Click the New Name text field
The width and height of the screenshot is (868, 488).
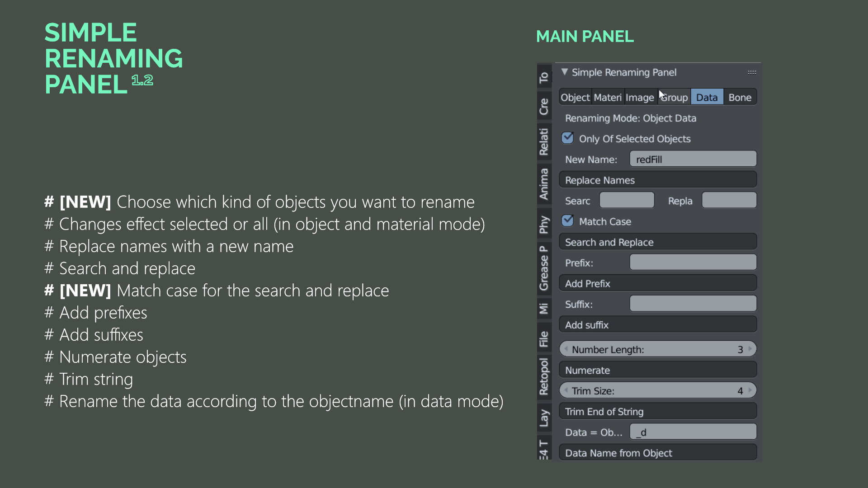point(693,160)
